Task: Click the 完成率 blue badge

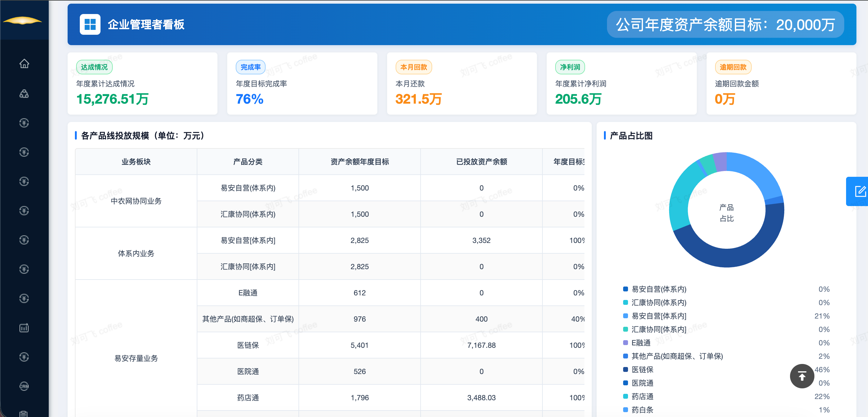Action: click(x=250, y=67)
